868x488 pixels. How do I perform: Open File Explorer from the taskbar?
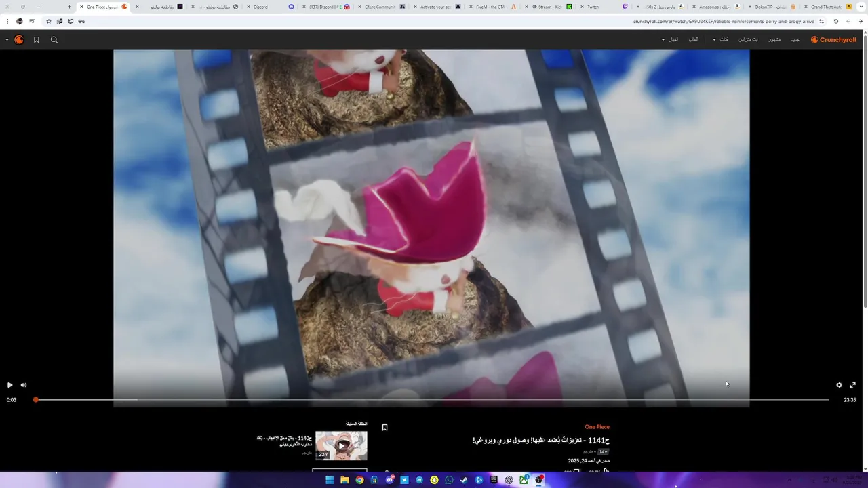click(344, 480)
